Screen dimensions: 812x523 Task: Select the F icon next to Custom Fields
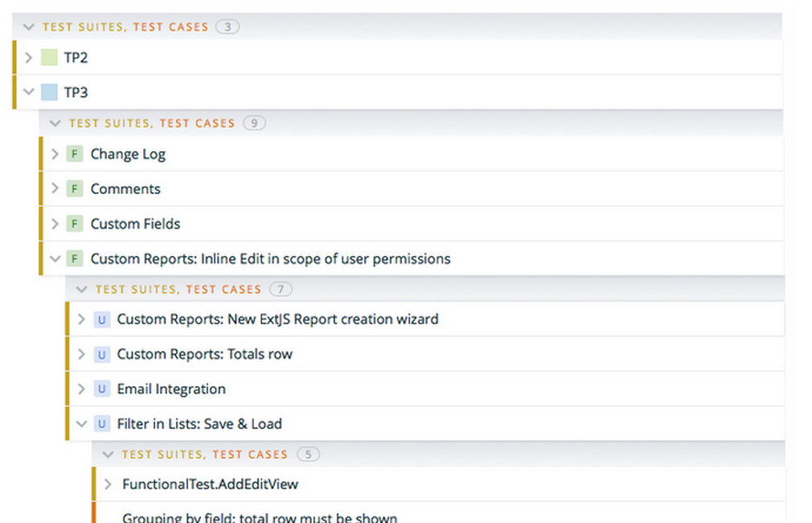pos(73,223)
